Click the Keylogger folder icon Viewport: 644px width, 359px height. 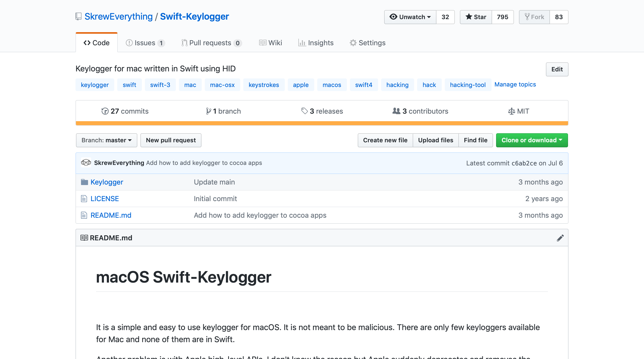pyautogui.click(x=84, y=182)
